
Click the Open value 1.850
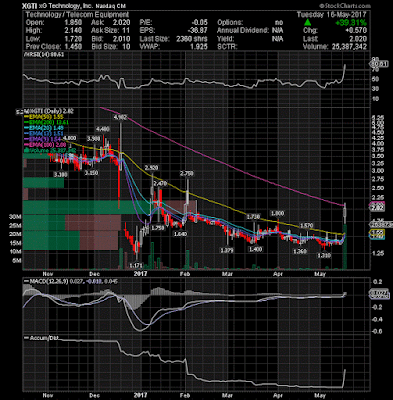tap(73, 23)
